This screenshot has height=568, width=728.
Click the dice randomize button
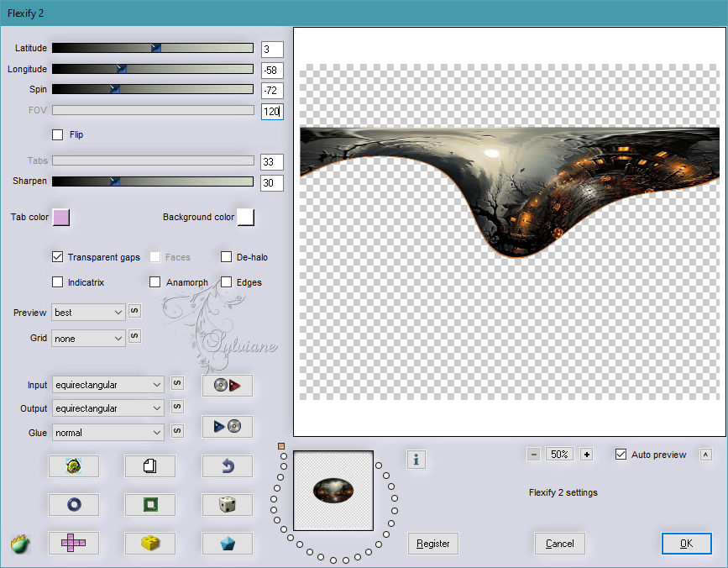click(x=227, y=504)
